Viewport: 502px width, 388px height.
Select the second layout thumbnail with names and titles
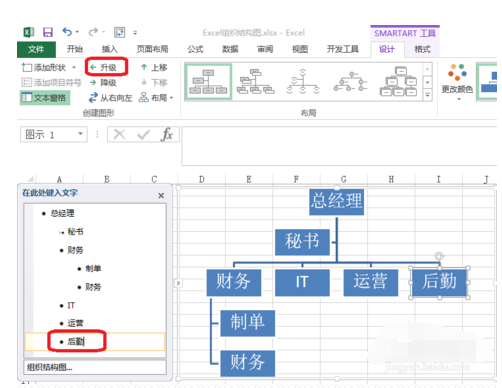pyautogui.click(x=255, y=82)
